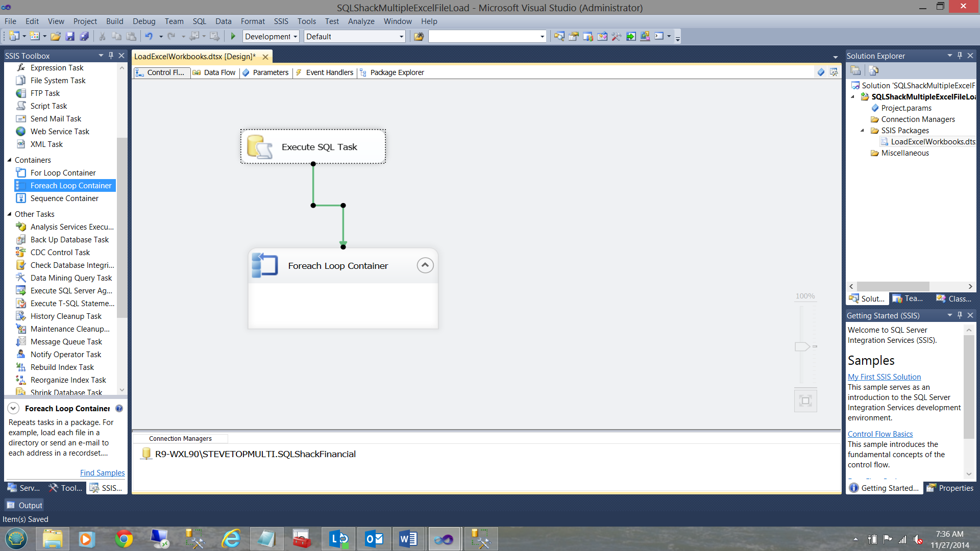Select Script Task in SSIS Toolbox
This screenshot has width=980, height=551.
click(x=48, y=106)
